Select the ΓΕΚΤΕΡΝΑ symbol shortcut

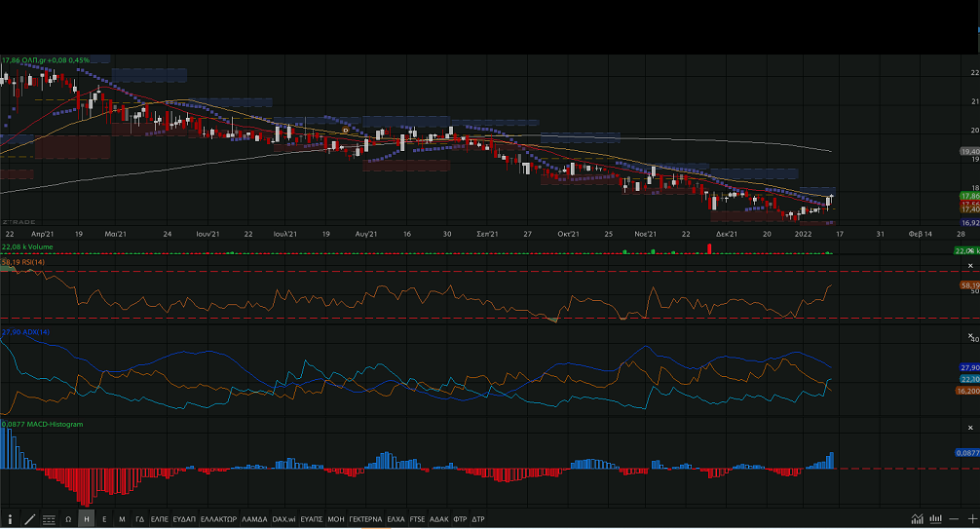[x=365, y=519]
